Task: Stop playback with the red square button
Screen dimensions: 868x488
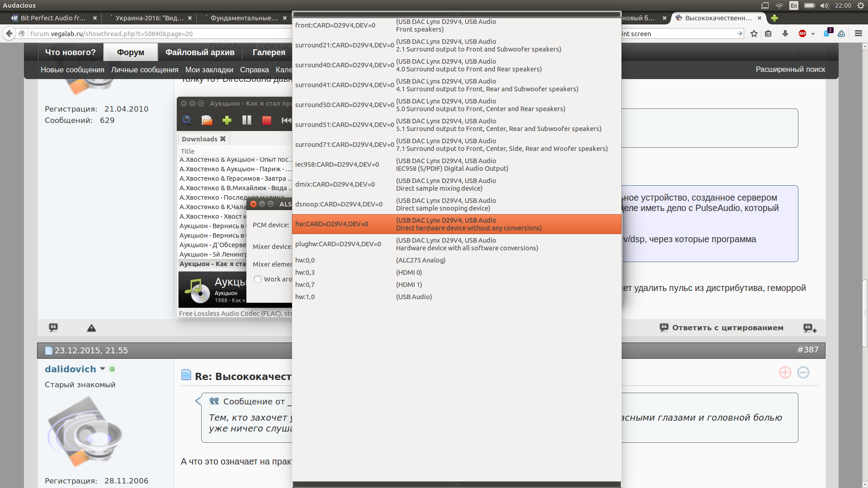Action: tap(266, 120)
